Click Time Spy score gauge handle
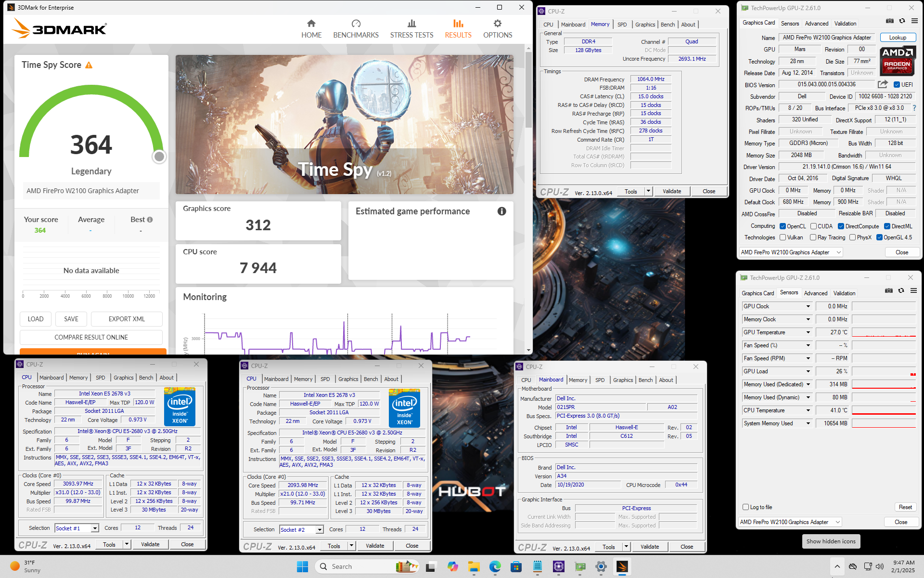 (x=159, y=157)
